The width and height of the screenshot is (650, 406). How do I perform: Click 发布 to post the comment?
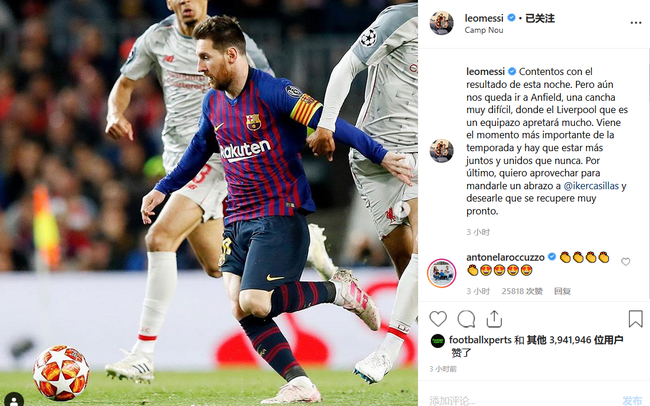(632, 400)
